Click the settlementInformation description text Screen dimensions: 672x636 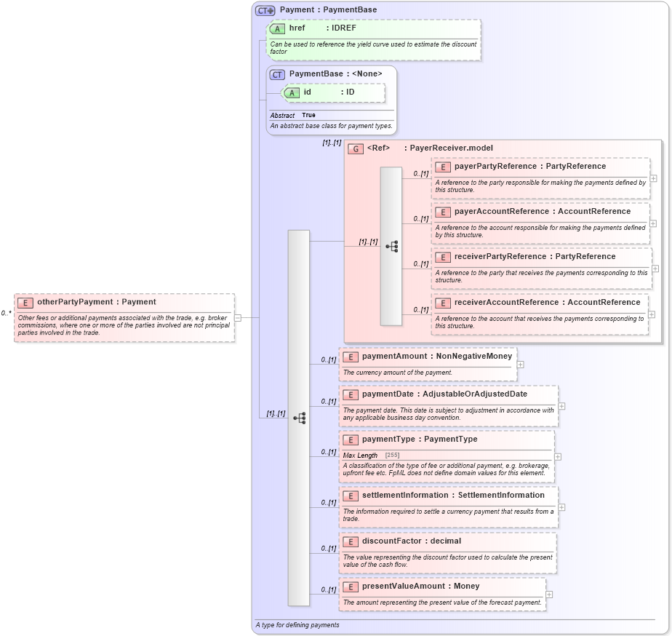pyautogui.click(x=448, y=515)
